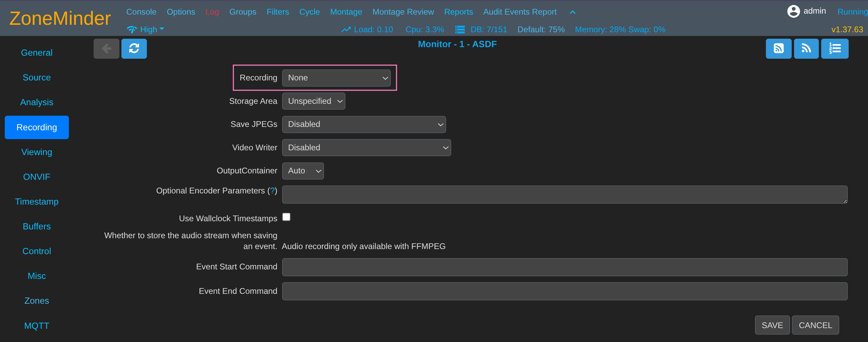The image size is (868, 342).
Task: Click the Event Start Command field
Action: coord(564,267)
